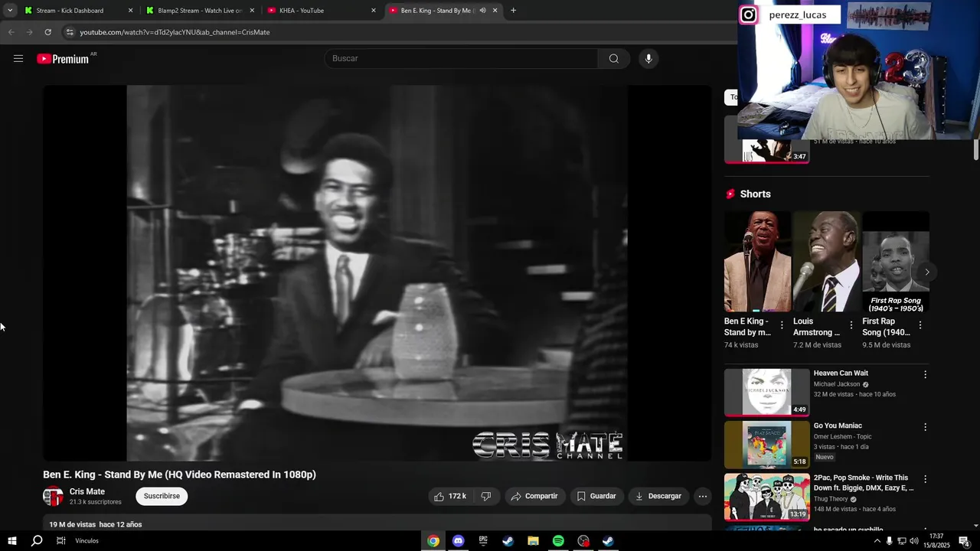Like the video with 172 k
980x551 pixels.
tap(450, 497)
